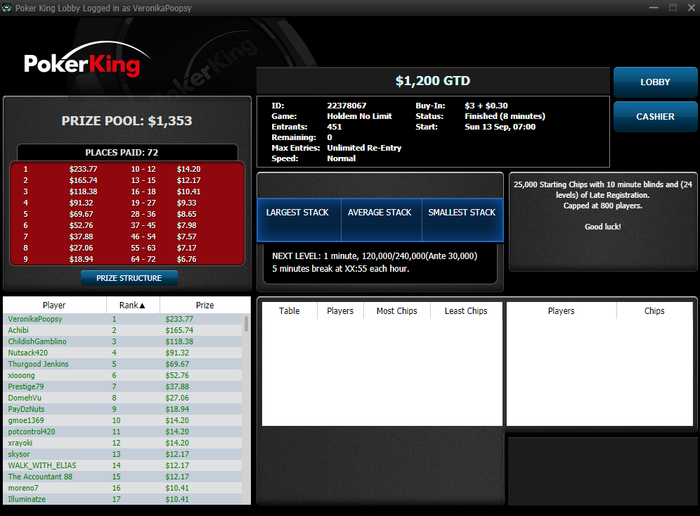Click the Entrants count 451
Image resolution: width=700 pixels, height=516 pixels.
(x=334, y=127)
